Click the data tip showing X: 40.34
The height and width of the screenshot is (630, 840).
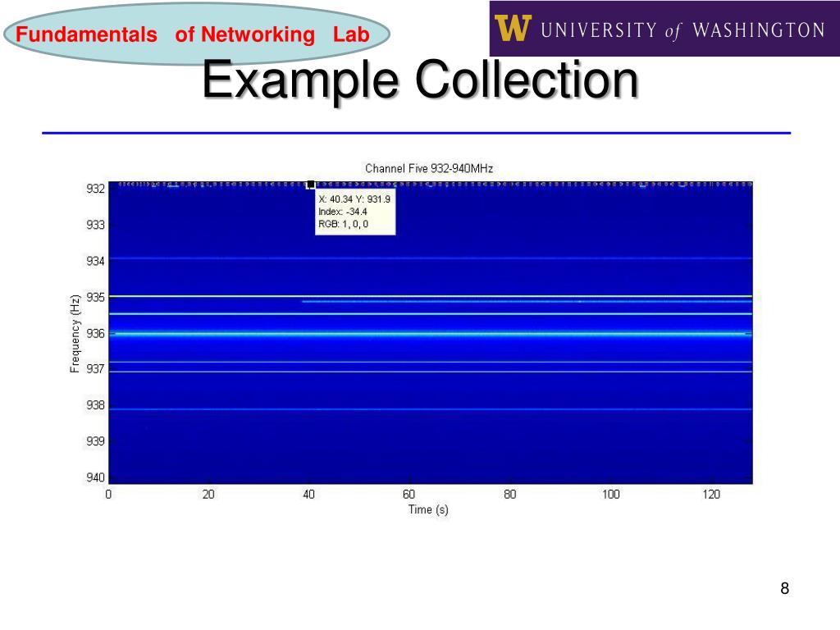click(355, 212)
